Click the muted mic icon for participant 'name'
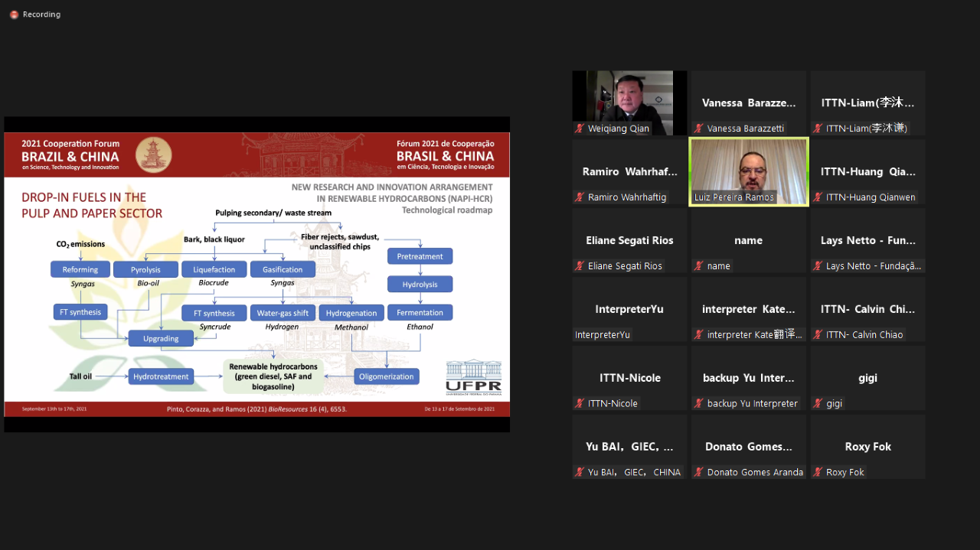The width and height of the screenshot is (980, 550). coord(699,266)
